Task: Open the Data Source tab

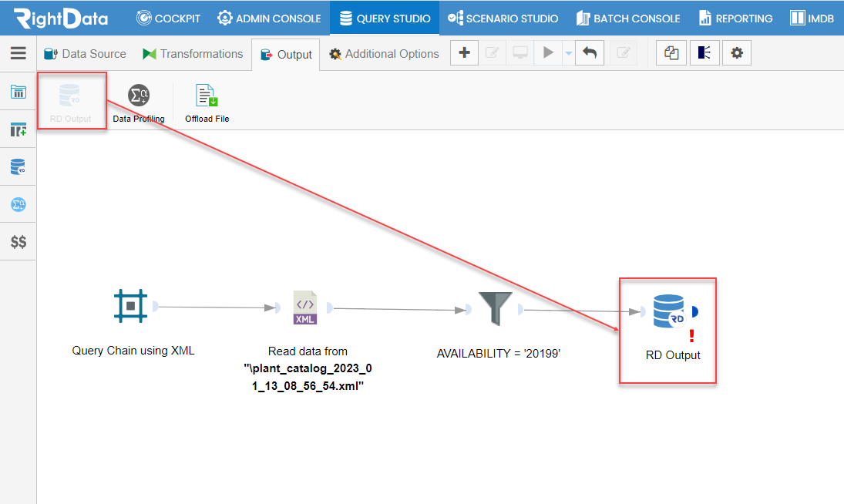Action: pos(85,54)
